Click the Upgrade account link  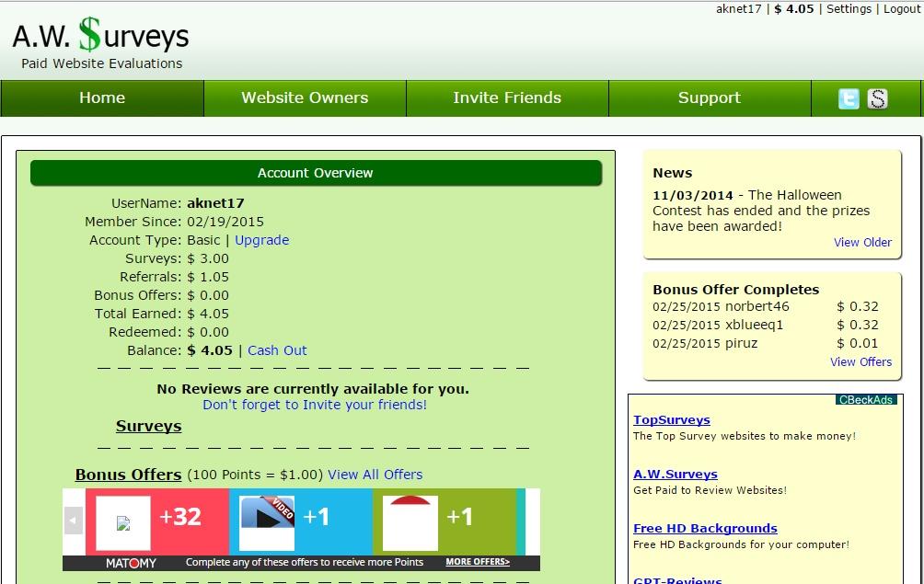coord(261,240)
